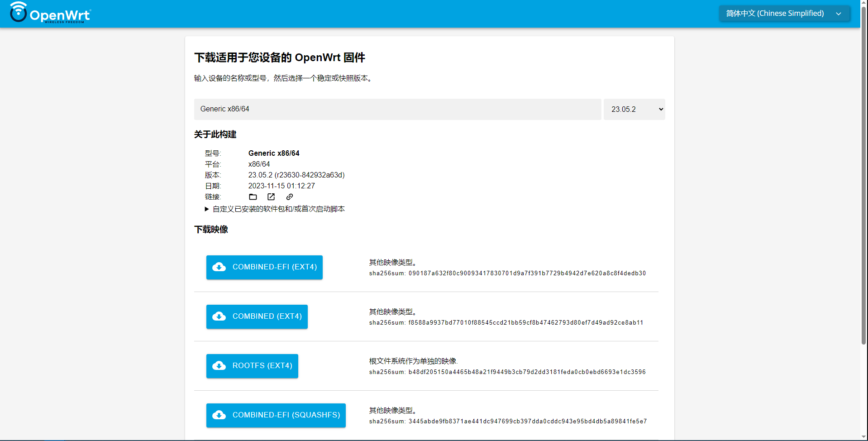This screenshot has width=868, height=441.
Task: Click the cloud icon on ROOTFS (EXT4)
Action: pyautogui.click(x=219, y=366)
